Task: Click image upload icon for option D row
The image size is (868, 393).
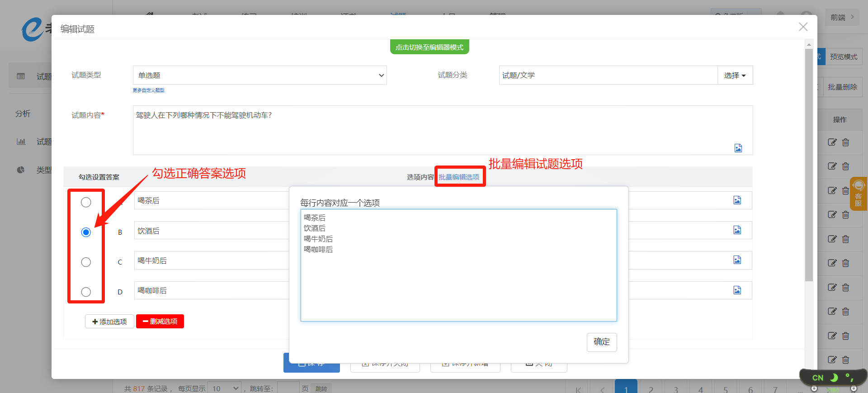Action: pos(737,290)
